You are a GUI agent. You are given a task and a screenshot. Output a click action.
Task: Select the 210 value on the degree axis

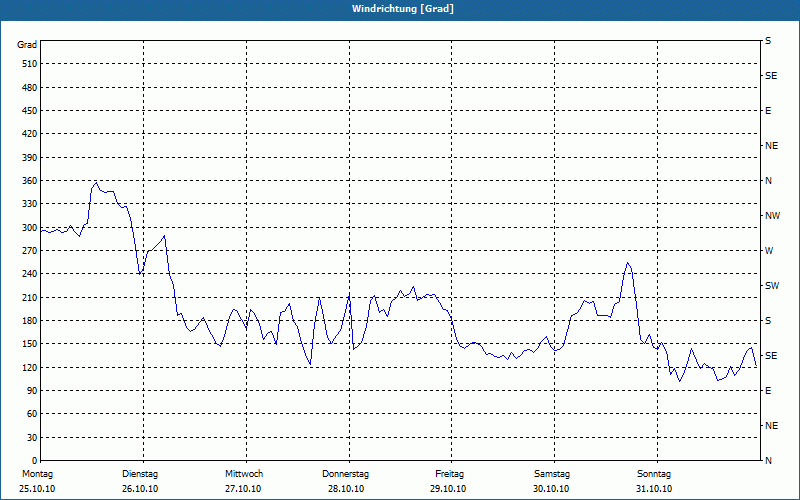click(x=30, y=297)
